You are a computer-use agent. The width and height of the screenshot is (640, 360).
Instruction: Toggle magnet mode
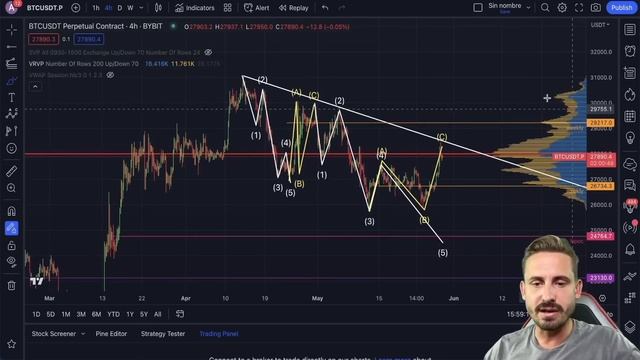tap(11, 211)
